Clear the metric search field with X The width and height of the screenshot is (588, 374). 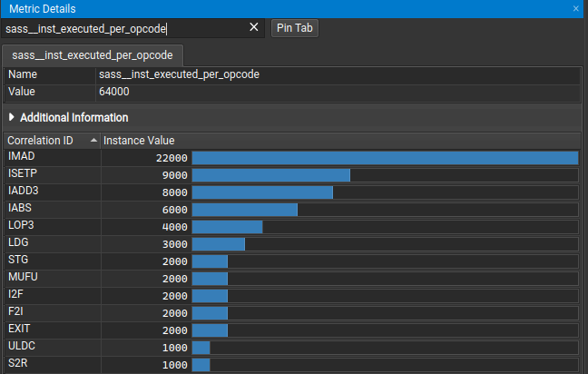[x=254, y=27]
